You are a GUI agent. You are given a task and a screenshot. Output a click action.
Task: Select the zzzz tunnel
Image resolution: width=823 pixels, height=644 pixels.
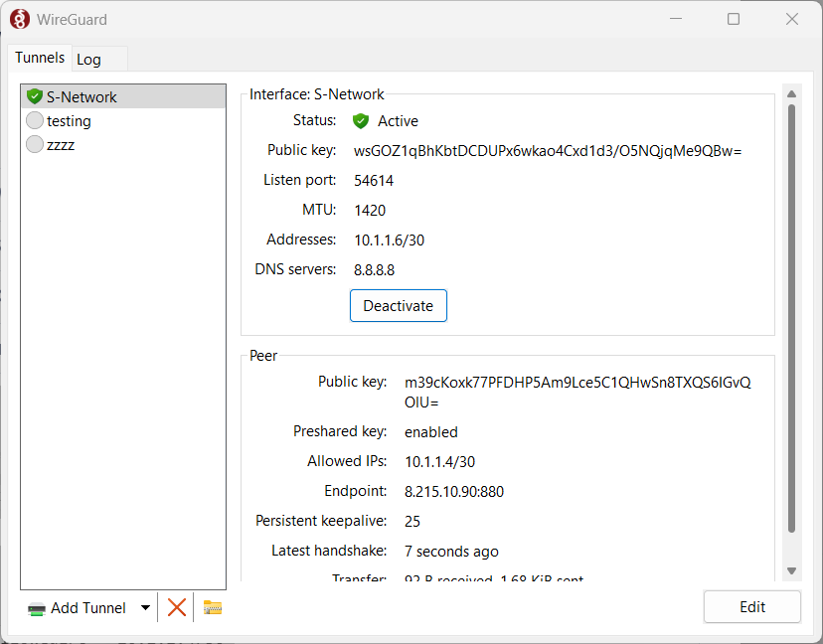[x=123, y=144]
